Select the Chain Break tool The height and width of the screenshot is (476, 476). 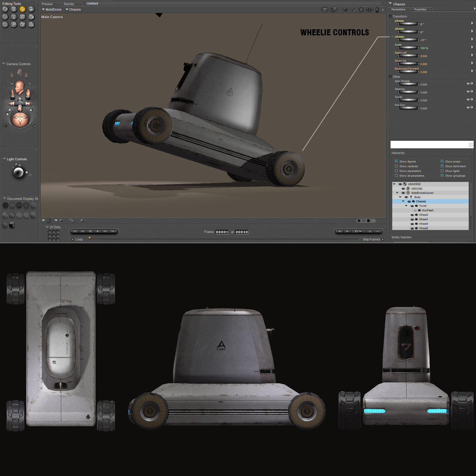tap(22, 17)
